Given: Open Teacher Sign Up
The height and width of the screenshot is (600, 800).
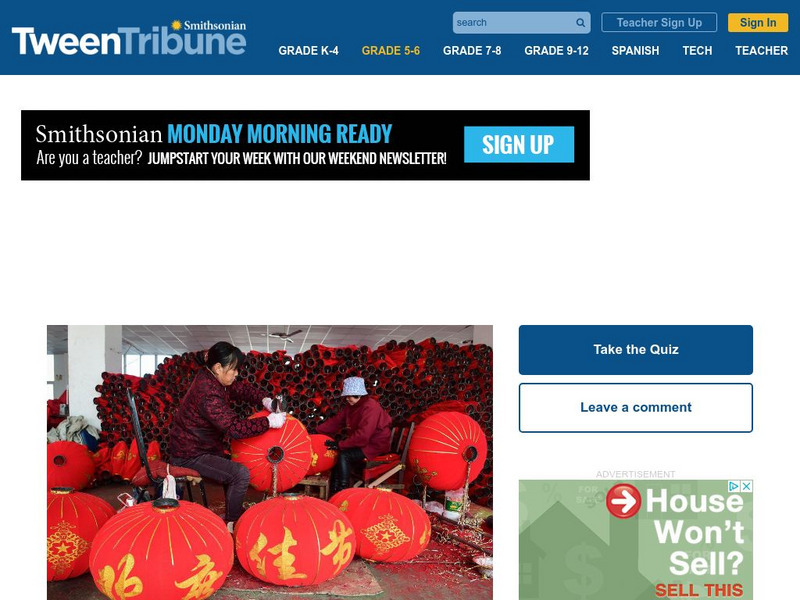Looking at the screenshot, I should coord(659,22).
